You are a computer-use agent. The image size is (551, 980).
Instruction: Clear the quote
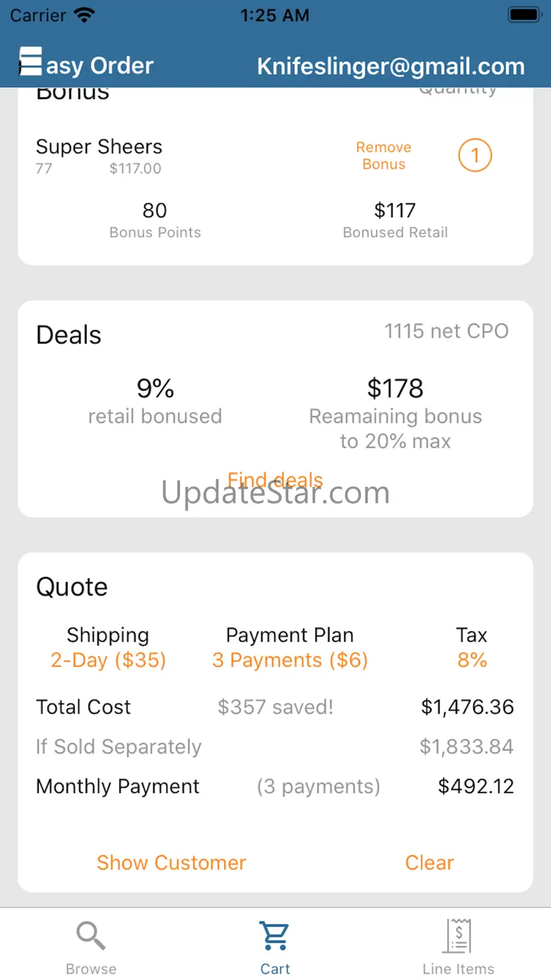tap(429, 863)
